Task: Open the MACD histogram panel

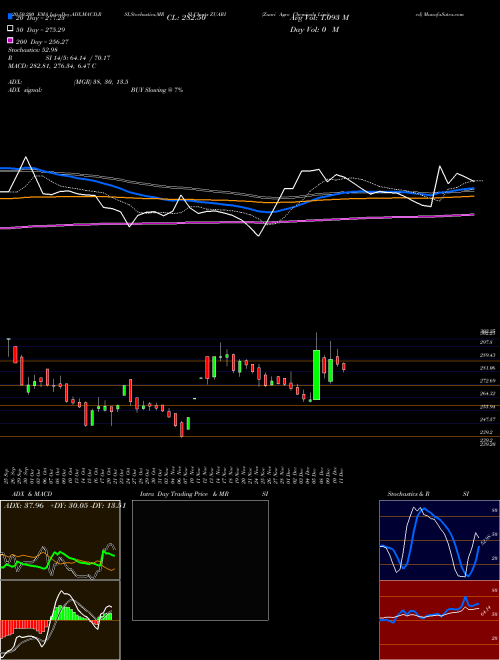Action: 60,620
